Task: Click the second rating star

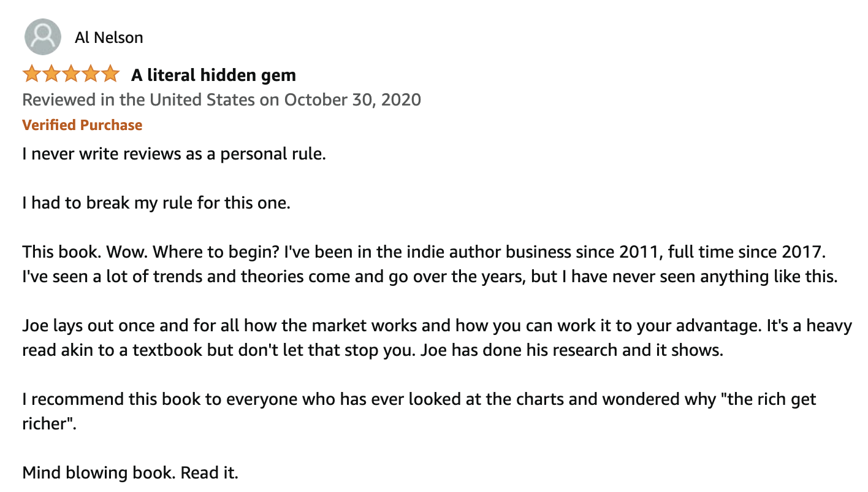Action: click(51, 75)
